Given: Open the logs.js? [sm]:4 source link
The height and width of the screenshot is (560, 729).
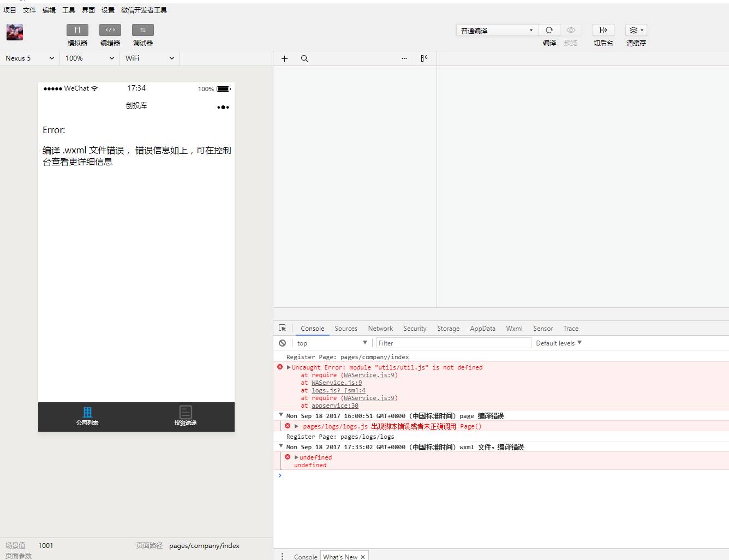Looking at the screenshot, I should [338, 390].
